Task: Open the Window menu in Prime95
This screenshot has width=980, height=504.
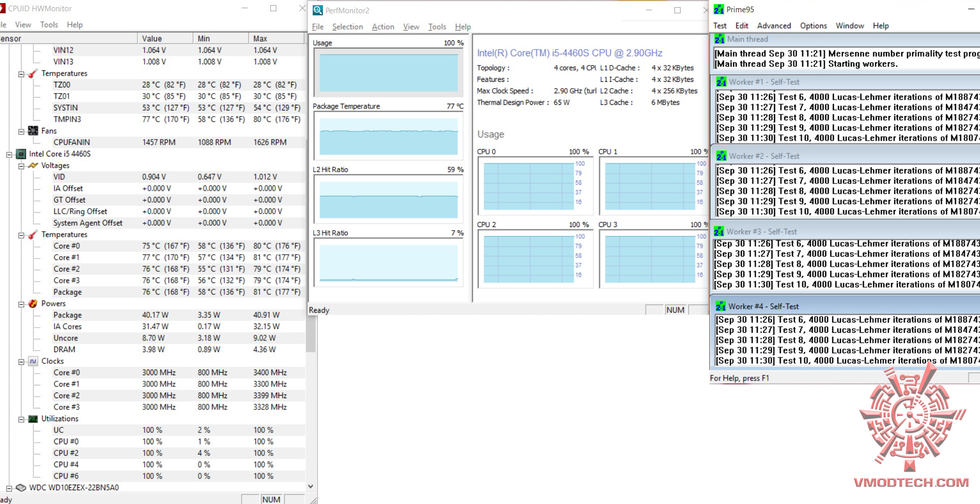Action: 850,26
